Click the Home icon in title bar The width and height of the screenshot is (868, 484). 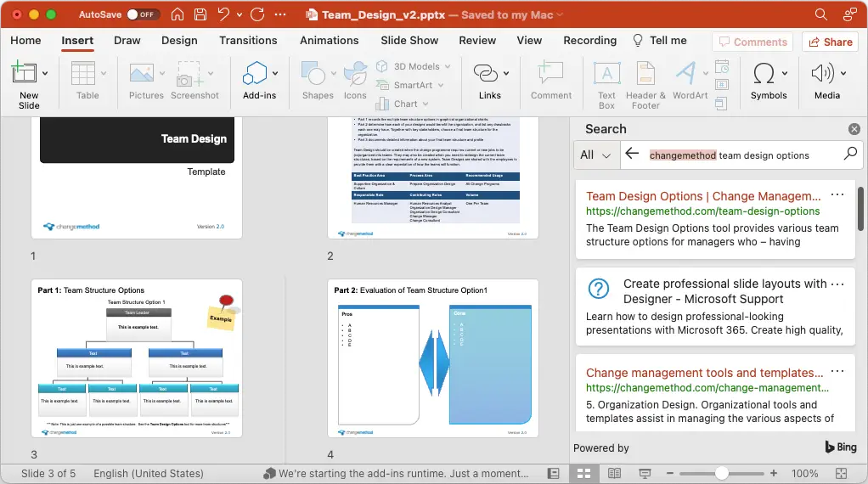178,14
